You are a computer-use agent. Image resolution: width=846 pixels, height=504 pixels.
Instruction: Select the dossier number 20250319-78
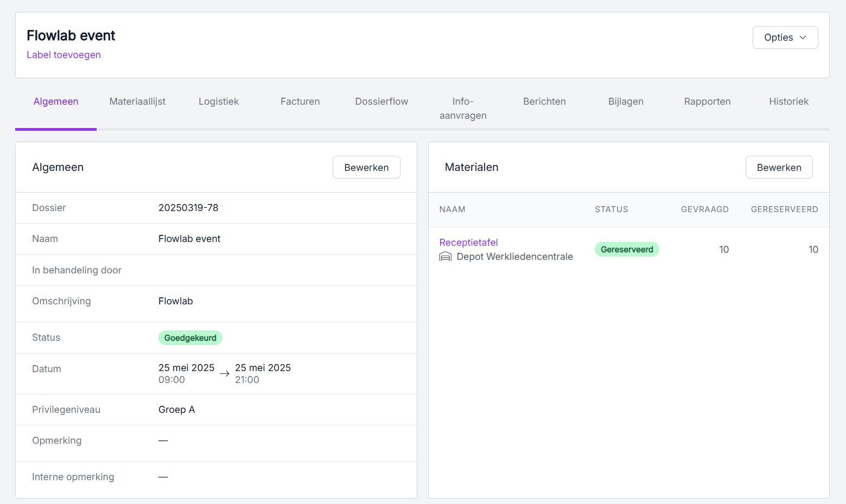point(188,208)
